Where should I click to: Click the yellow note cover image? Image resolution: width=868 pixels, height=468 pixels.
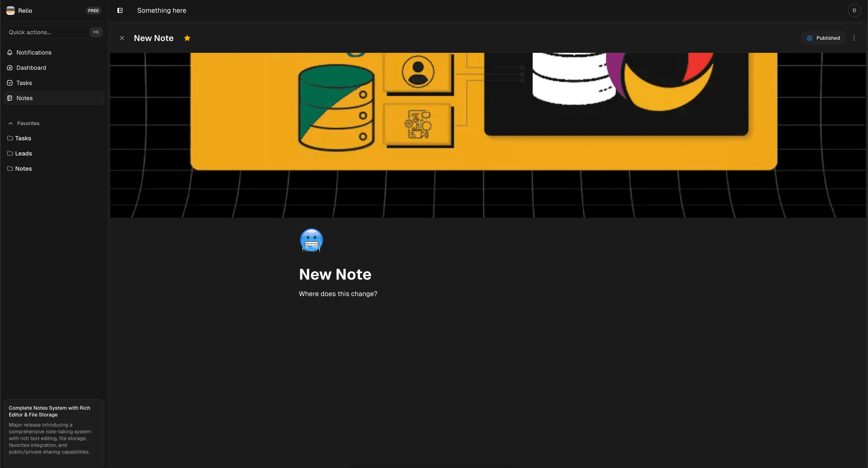(484, 109)
